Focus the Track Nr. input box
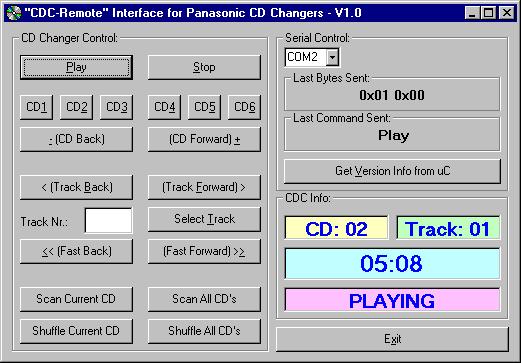 [108, 221]
